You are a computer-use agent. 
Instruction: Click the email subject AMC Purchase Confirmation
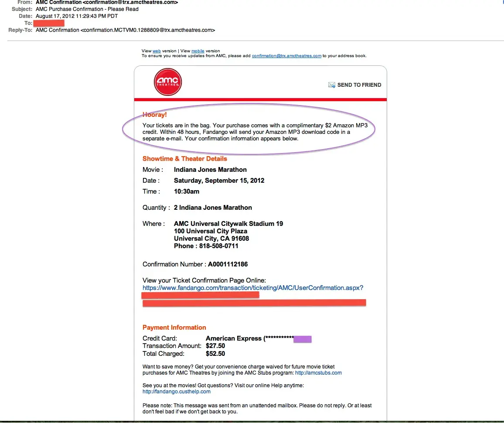point(87,9)
